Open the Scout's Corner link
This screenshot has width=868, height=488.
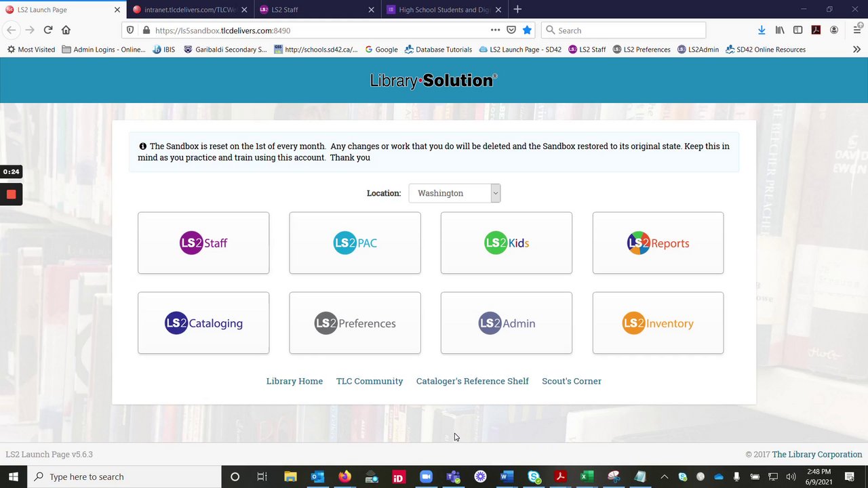(572, 381)
